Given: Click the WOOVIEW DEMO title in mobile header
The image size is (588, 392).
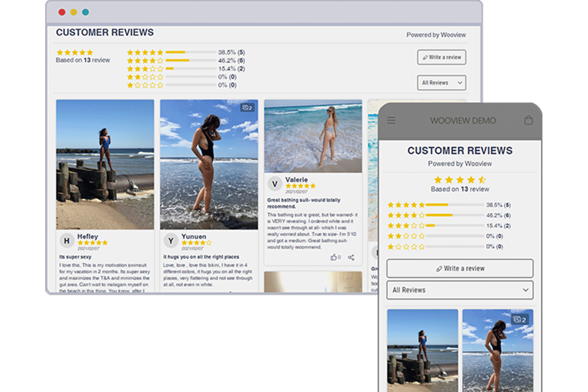Looking at the screenshot, I should click(x=463, y=121).
